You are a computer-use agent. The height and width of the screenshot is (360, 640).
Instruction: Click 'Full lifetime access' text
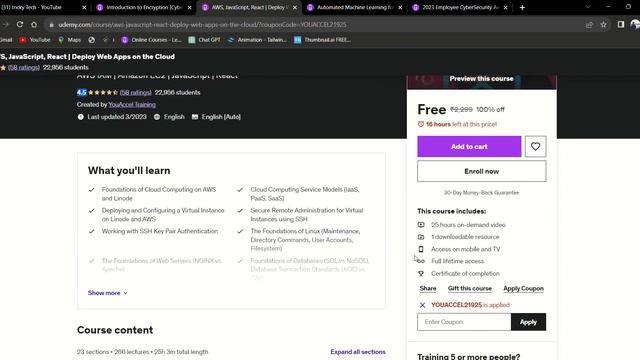458,261
